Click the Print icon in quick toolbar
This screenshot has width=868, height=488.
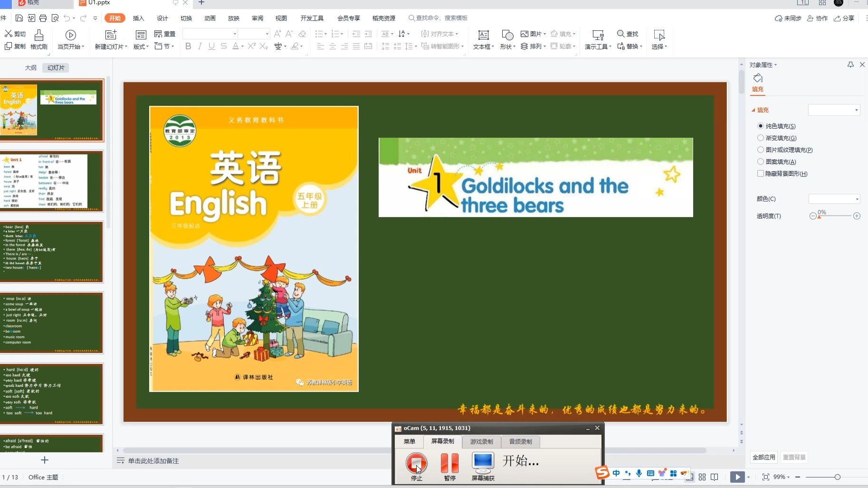coord(43,18)
